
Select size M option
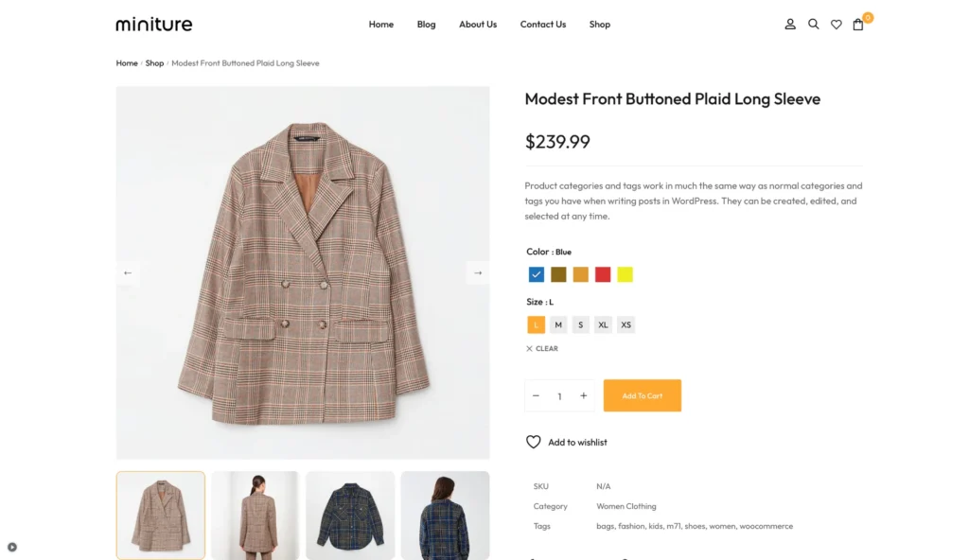pyautogui.click(x=558, y=324)
